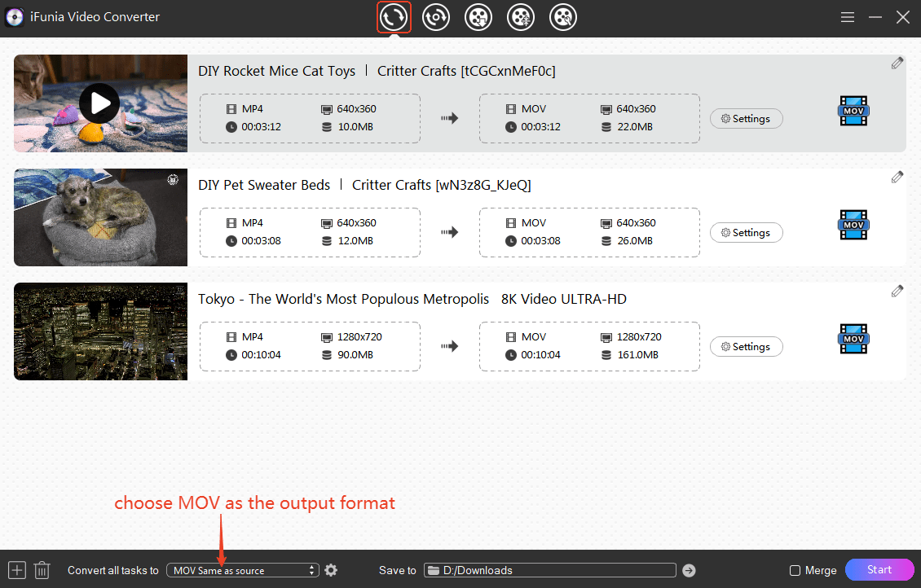Image resolution: width=921 pixels, height=588 pixels.
Task: Open Settings for DIY Pet Sweater Beds
Action: pyautogui.click(x=746, y=233)
